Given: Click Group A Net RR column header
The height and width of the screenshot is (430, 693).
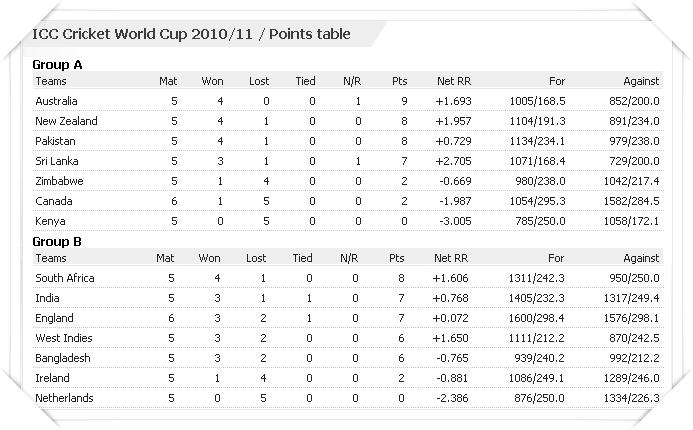Looking at the screenshot, I should [454, 81].
